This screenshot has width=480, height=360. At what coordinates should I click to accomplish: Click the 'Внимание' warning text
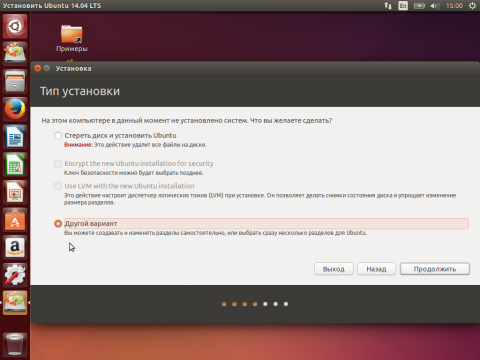point(78,145)
